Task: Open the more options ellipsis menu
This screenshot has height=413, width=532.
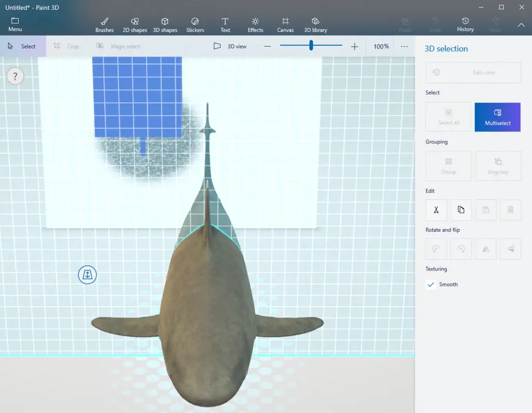Action: [x=404, y=46]
